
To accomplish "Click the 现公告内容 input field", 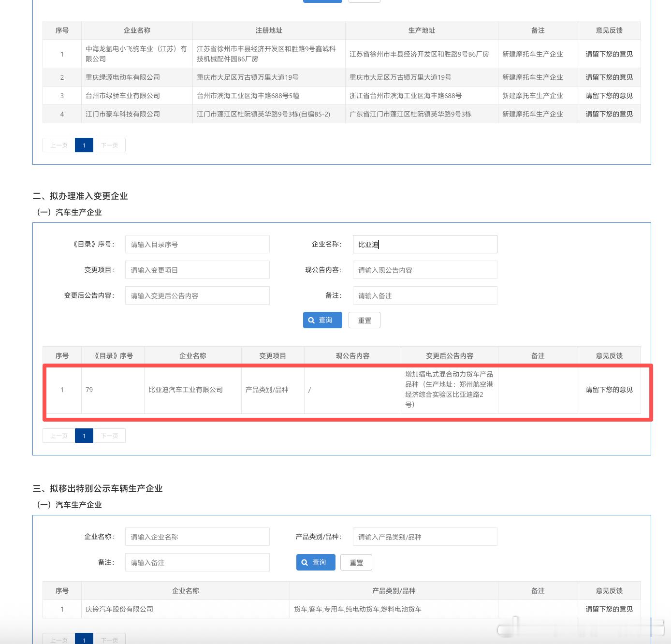I will point(424,270).
